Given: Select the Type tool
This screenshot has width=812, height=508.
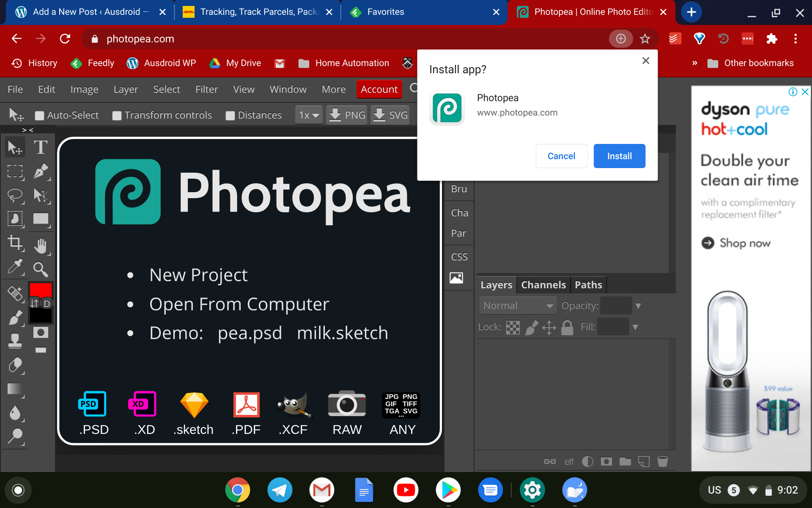Looking at the screenshot, I should tap(41, 147).
